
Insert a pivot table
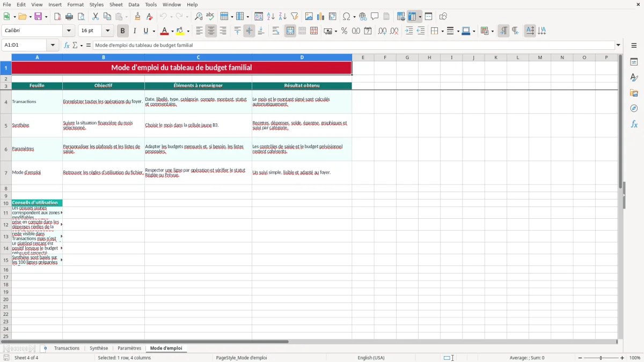click(x=333, y=17)
